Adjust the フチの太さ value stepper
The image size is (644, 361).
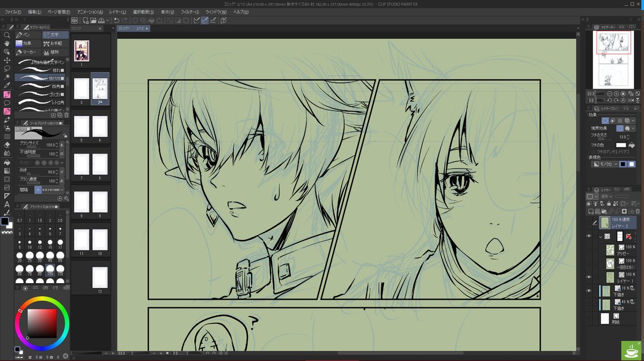[629, 137]
